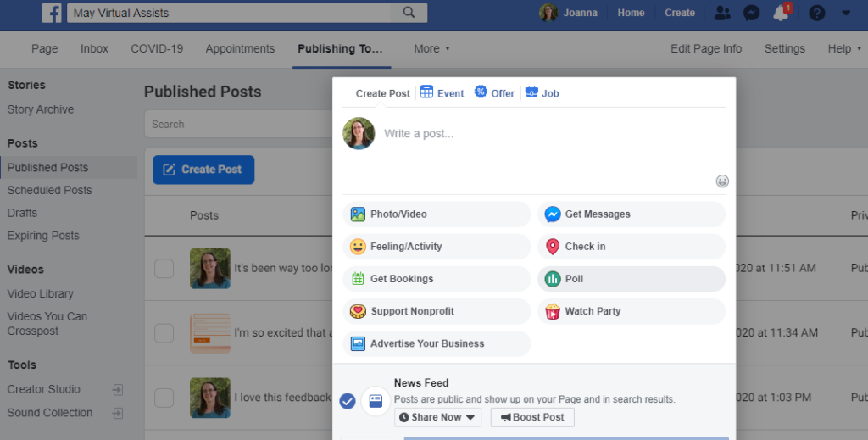Open thumbnail of "It's been way too" post

point(210,269)
